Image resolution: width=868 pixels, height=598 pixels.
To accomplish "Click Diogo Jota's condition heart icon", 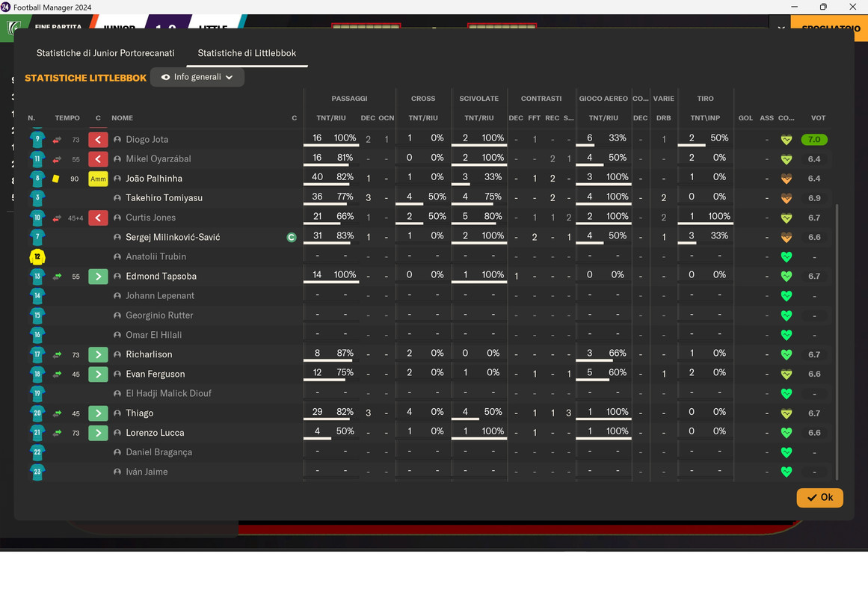I will click(786, 140).
